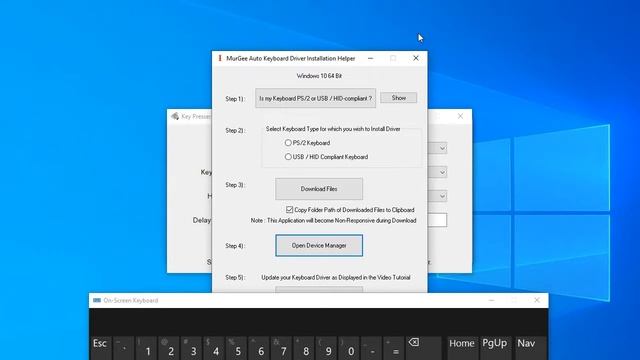Screen dimensions: 640x360
Task: Minimize the MurGee Driver Installation Helper window
Action: coord(370,58)
